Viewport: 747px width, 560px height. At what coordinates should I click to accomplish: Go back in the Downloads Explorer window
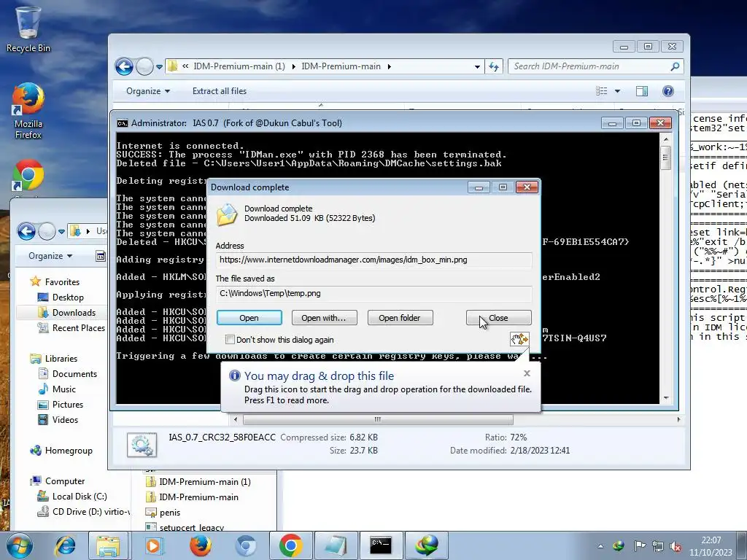pyautogui.click(x=27, y=231)
